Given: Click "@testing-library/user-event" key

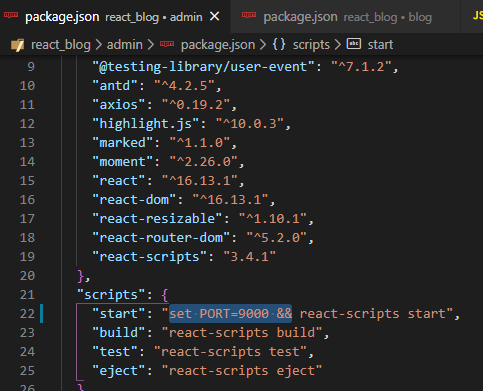Looking at the screenshot, I should (x=203, y=67).
